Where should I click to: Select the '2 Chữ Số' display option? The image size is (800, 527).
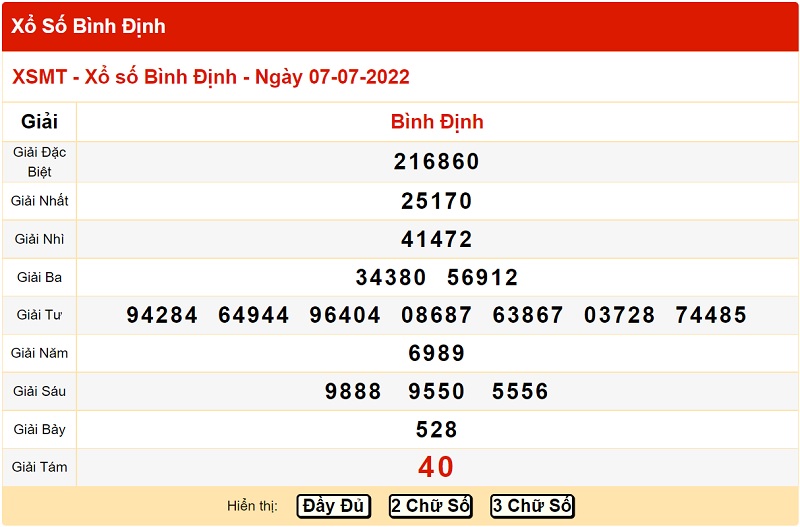pos(430,506)
